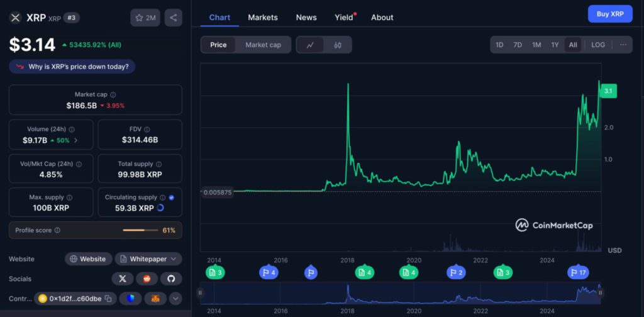Open the News tab
This screenshot has height=317, width=644.
(306, 18)
